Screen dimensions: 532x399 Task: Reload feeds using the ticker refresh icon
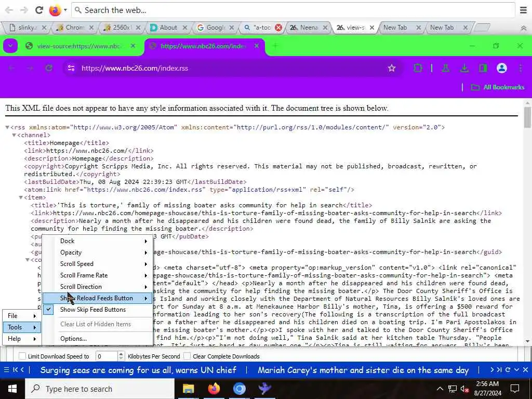pyautogui.click(x=508, y=370)
